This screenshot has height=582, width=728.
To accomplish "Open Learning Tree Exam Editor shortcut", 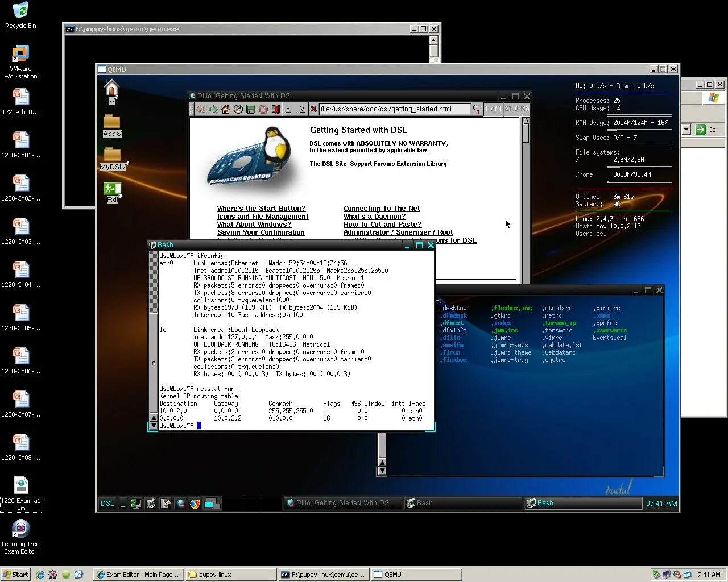I will pos(20,537).
